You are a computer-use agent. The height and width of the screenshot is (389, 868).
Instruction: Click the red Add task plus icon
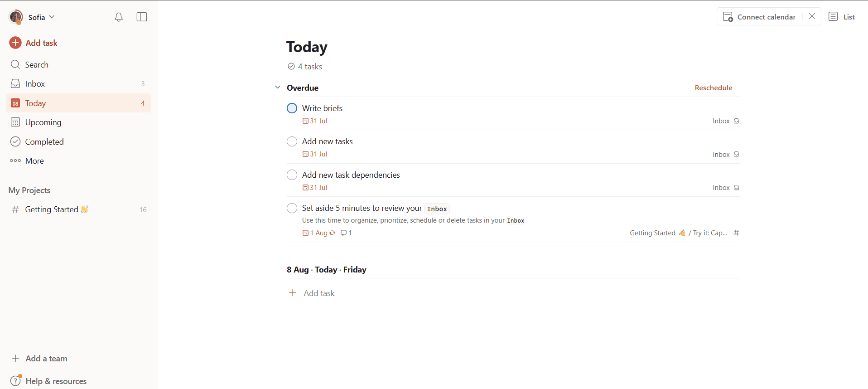point(15,43)
